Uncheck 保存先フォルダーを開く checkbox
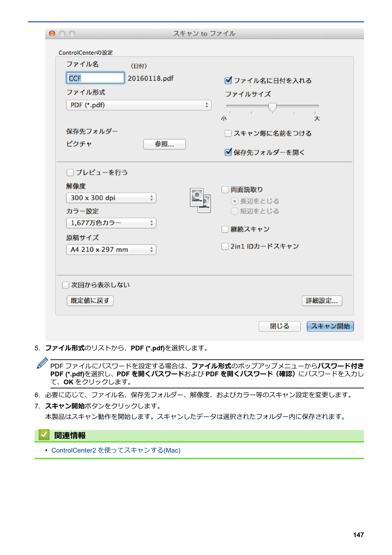This screenshot has height=555, width=392. pyautogui.click(x=228, y=152)
